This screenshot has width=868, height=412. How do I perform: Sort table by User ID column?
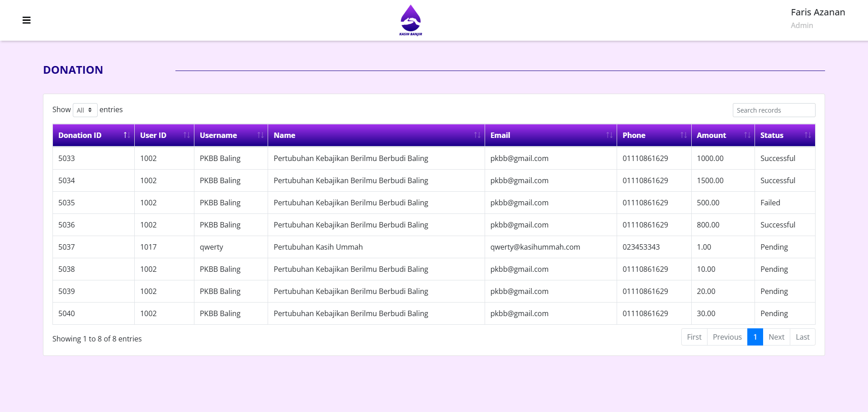pos(164,135)
